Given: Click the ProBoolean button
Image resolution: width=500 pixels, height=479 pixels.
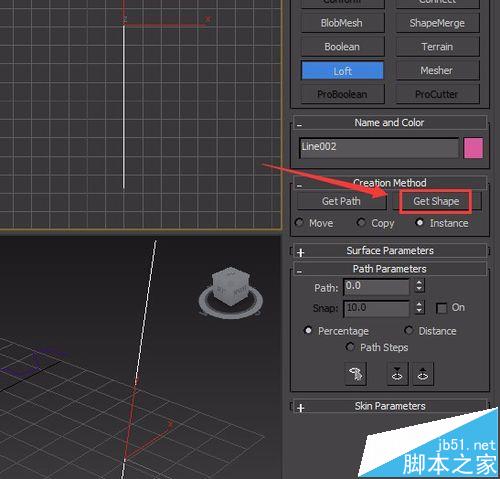Looking at the screenshot, I should tap(342, 94).
